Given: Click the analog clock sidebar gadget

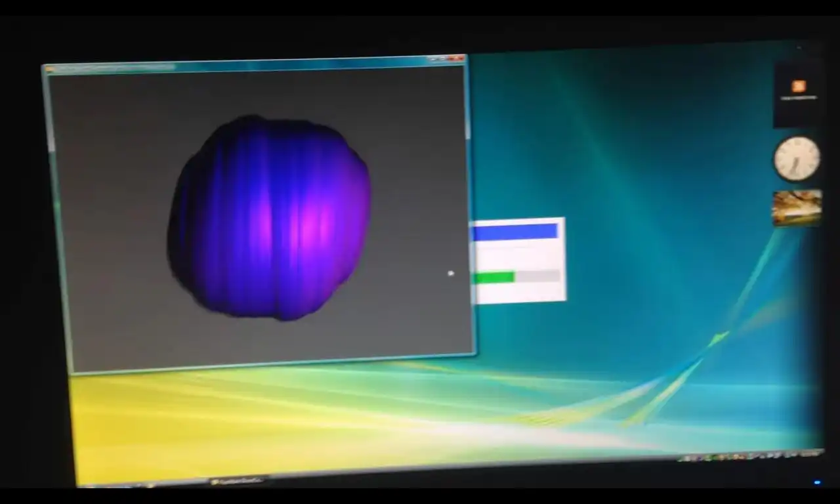Looking at the screenshot, I should point(797,159).
